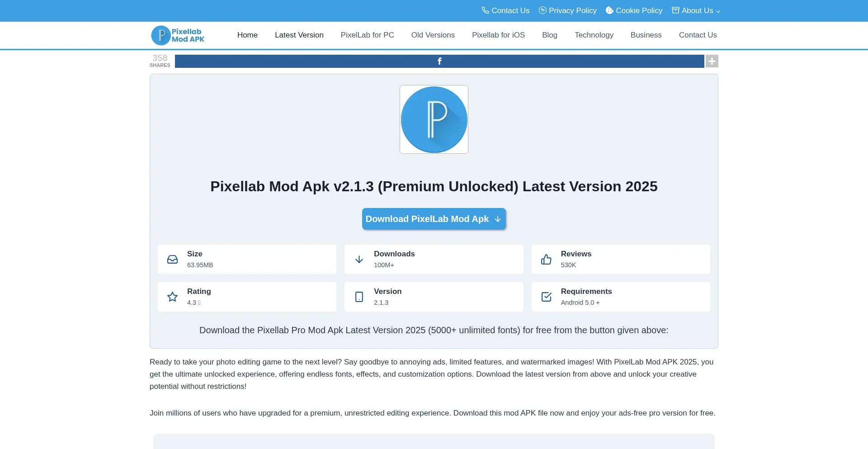The height and width of the screenshot is (449, 868).
Task: Open the Blog menu item
Action: (550, 35)
